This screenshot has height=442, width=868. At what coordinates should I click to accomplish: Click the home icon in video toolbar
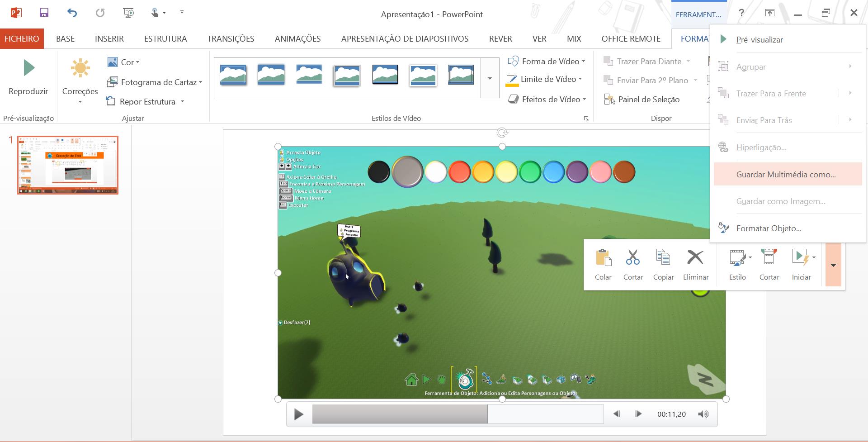(x=411, y=380)
